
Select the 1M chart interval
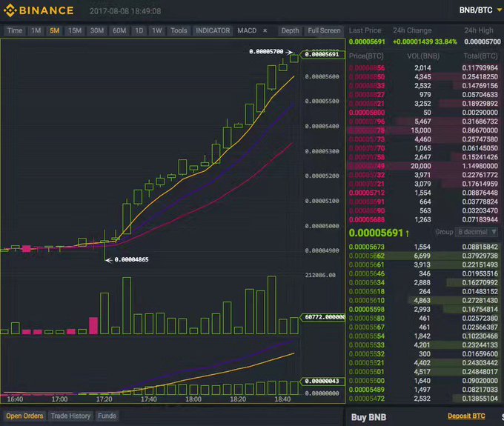coord(36,30)
